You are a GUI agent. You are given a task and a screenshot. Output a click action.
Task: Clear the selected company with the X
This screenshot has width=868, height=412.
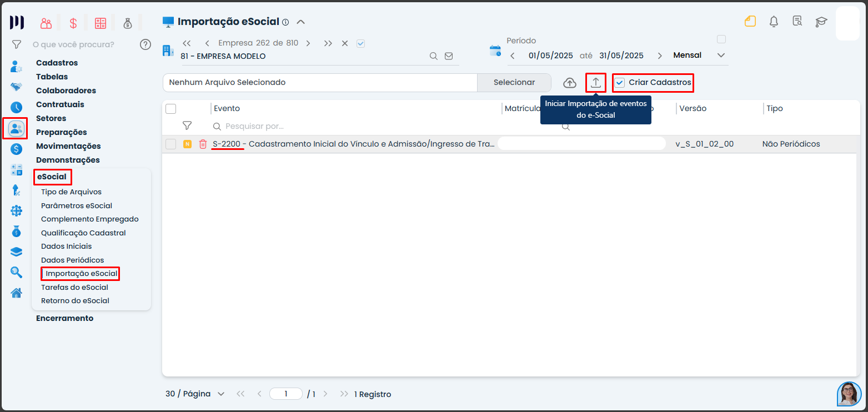click(x=345, y=43)
